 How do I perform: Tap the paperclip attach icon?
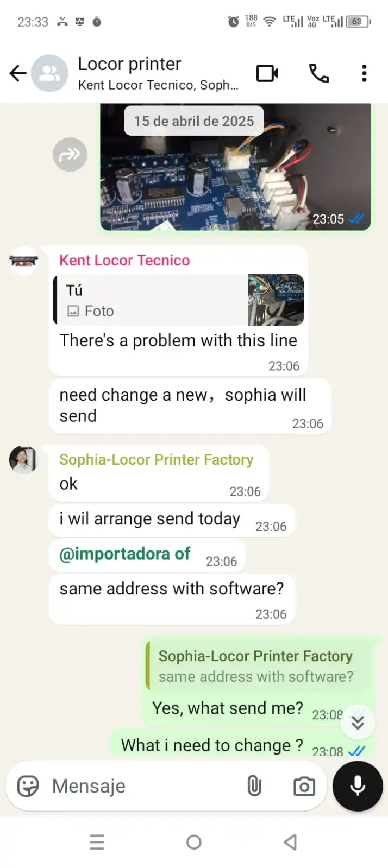coord(254,785)
